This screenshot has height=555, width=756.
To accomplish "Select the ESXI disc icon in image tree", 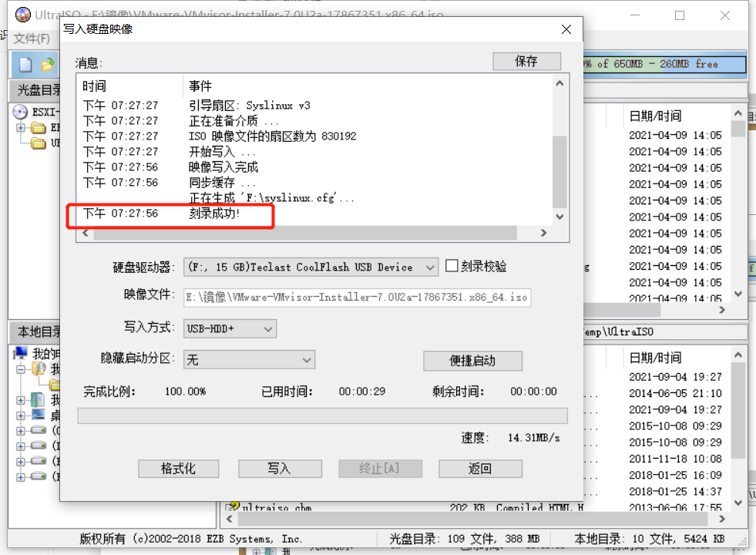I will (20, 112).
